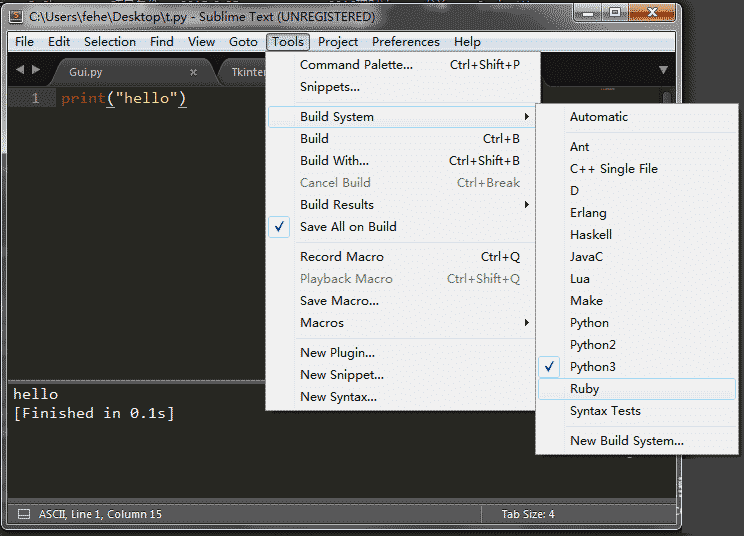Image resolution: width=744 pixels, height=536 pixels.
Task: Open the tab list dropdown arrow
Action: pos(662,70)
